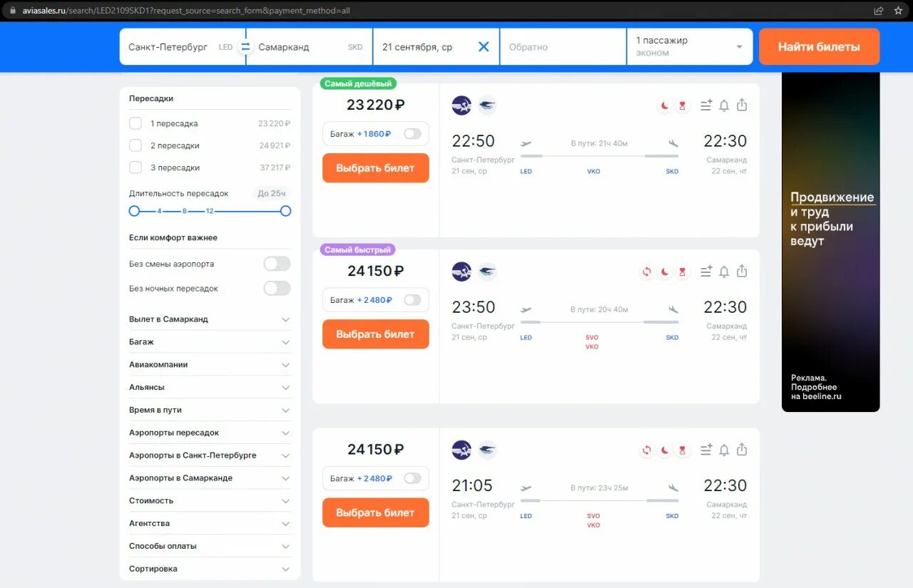Expand the Агентства filter section
Image resolution: width=913 pixels, height=588 pixels.
(x=210, y=523)
